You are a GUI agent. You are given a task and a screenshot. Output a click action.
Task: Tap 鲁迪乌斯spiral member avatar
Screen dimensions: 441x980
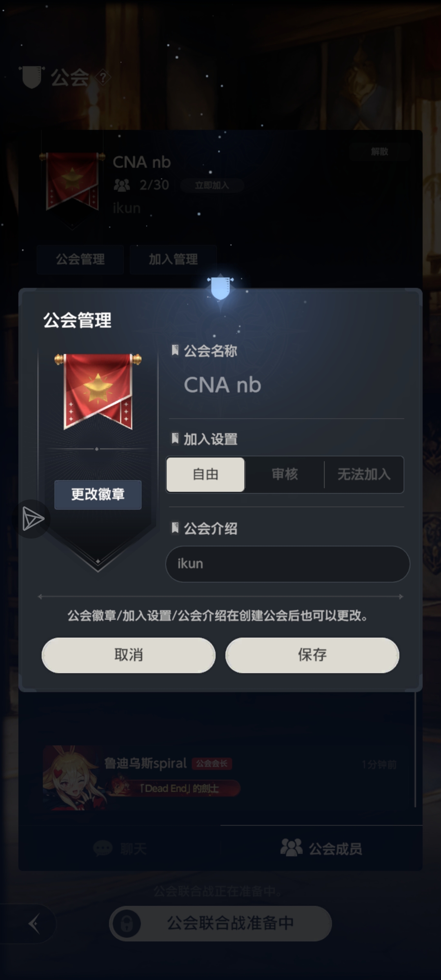[74, 778]
